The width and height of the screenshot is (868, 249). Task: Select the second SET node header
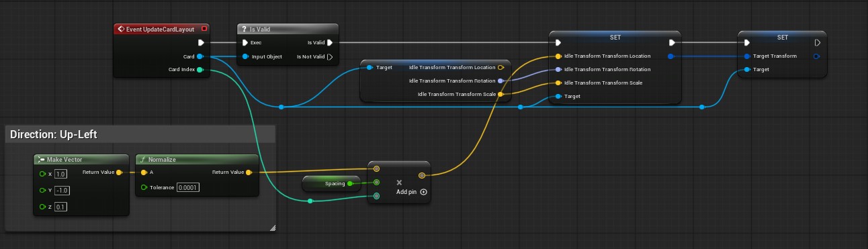(x=782, y=37)
